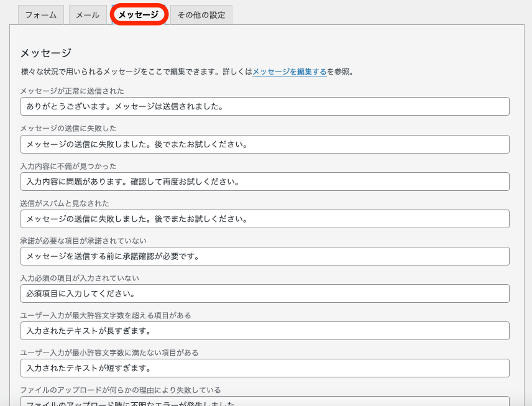Click the ユーザー入力が最小許容文字数に満たない項目がある label
The image size is (532, 406).
tap(109, 353)
